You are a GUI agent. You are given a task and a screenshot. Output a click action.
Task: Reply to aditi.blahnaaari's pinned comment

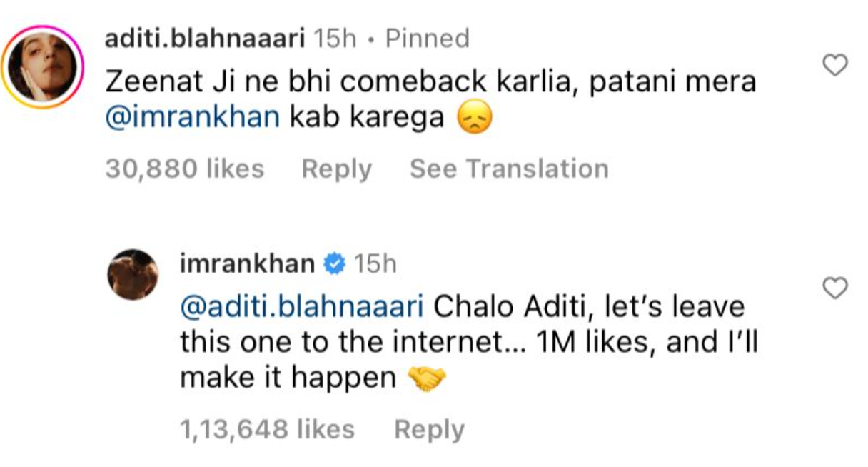pos(336,169)
